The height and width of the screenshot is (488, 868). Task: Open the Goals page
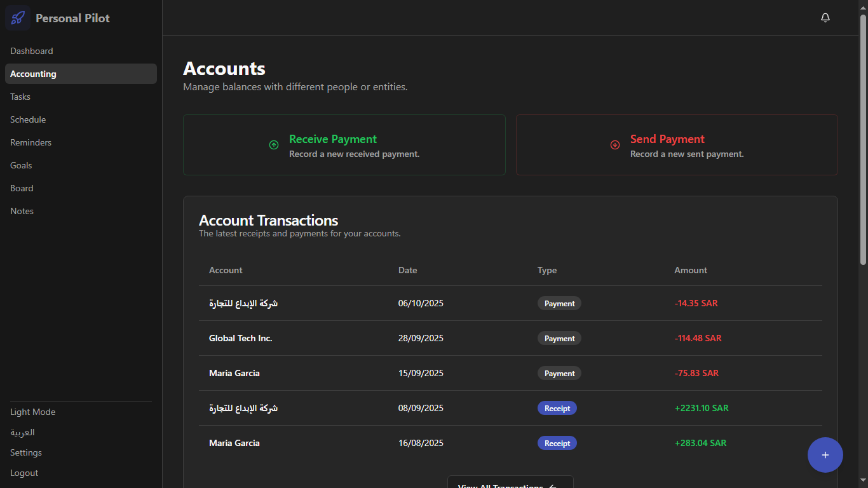pyautogui.click(x=21, y=165)
